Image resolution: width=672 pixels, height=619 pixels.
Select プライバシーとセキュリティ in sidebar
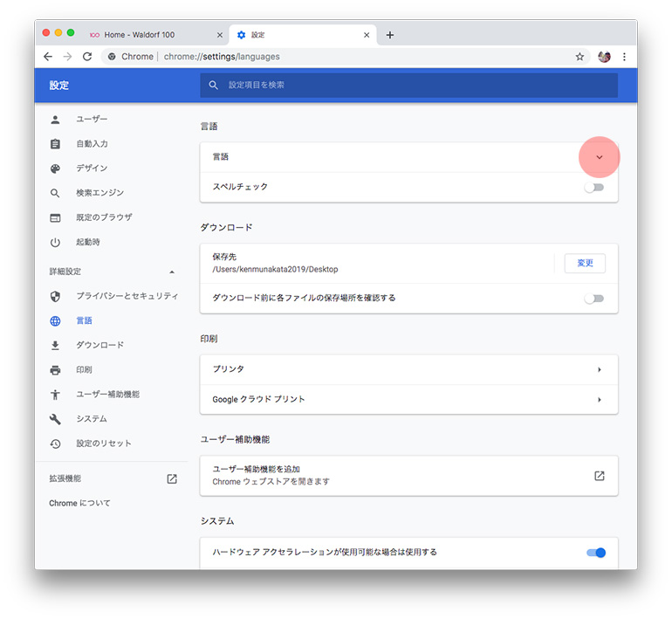(127, 296)
